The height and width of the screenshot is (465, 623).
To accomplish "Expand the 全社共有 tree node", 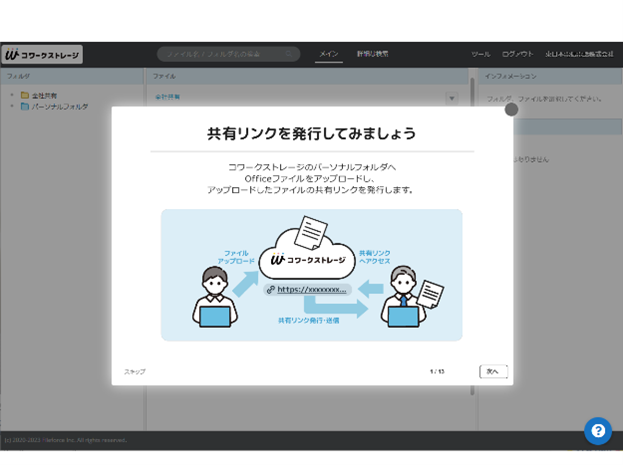I will pos(12,96).
